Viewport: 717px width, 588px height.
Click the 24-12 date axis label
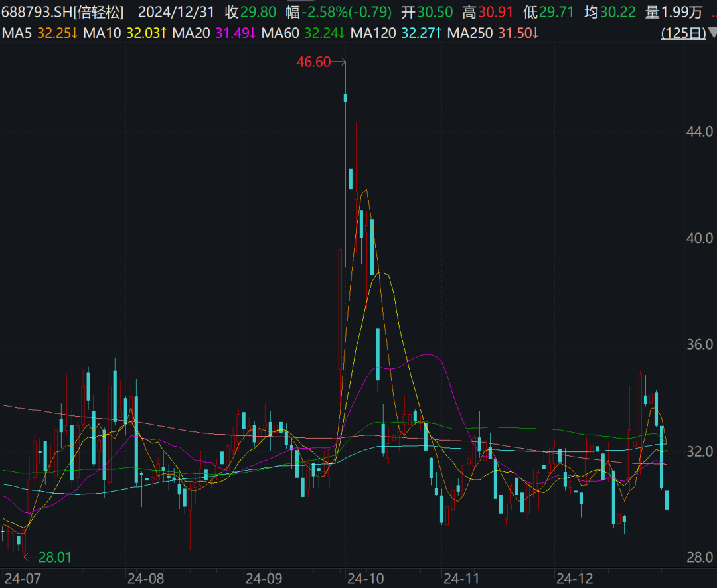tap(574, 579)
